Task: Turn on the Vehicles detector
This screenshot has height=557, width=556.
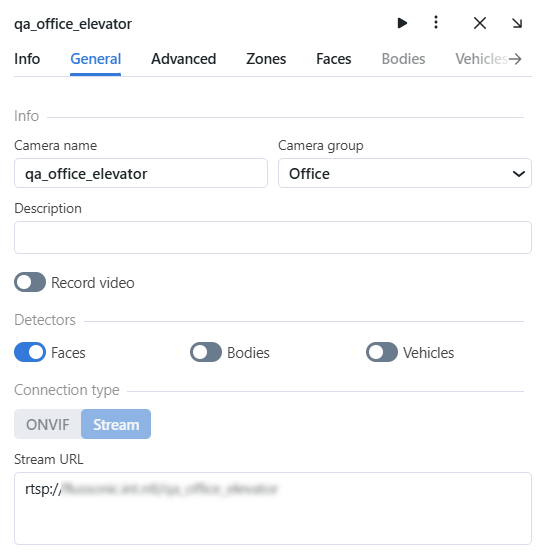Action: 382,352
